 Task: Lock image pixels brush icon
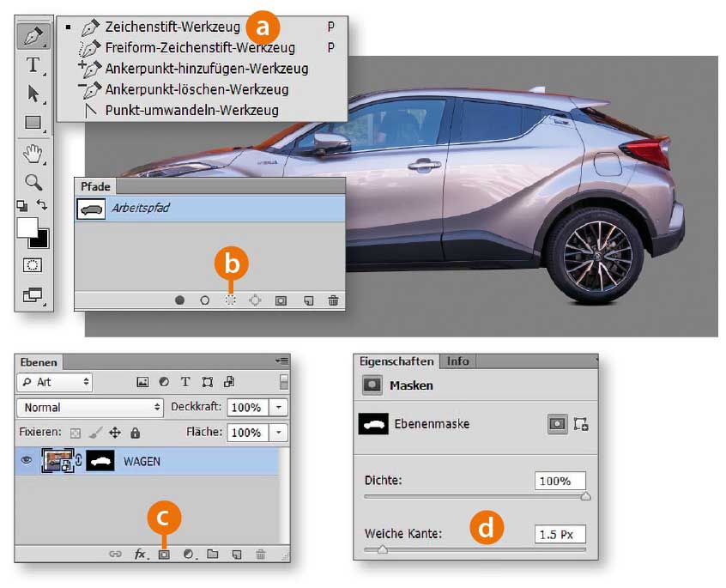[x=95, y=433]
